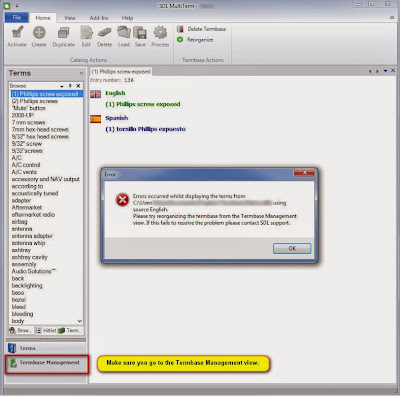The width and height of the screenshot is (400, 396).
Task: Click the Edit catalog icon
Action: (86, 36)
